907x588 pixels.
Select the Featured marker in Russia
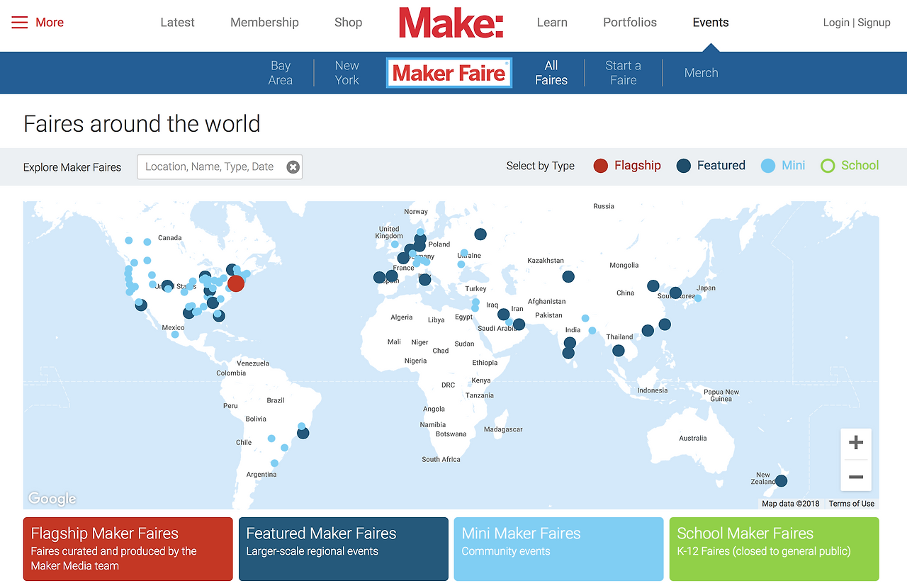(480, 234)
